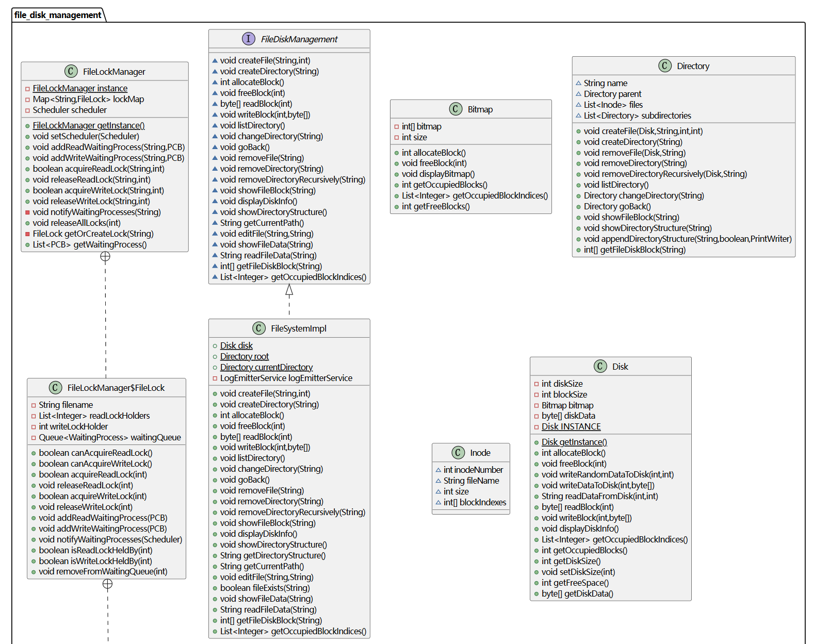This screenshot has height=644, width=813.
Task: Click 'Queue<WaitingProcess> waitingQueue' field
Action: (x=109, y=437)
